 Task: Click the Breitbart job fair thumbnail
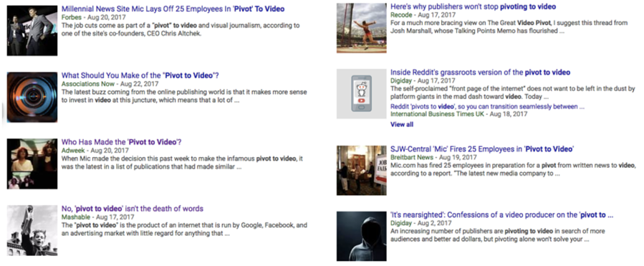[x=362, y=170]
